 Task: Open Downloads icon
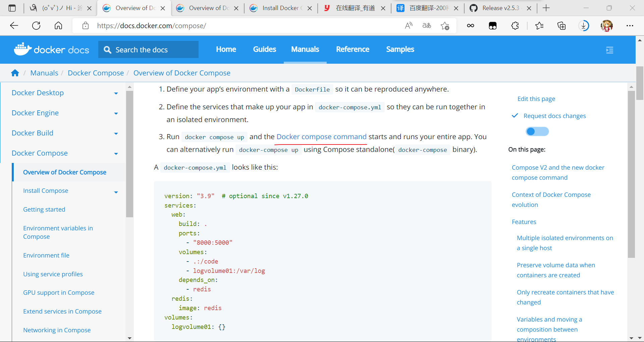click(584, 26)
